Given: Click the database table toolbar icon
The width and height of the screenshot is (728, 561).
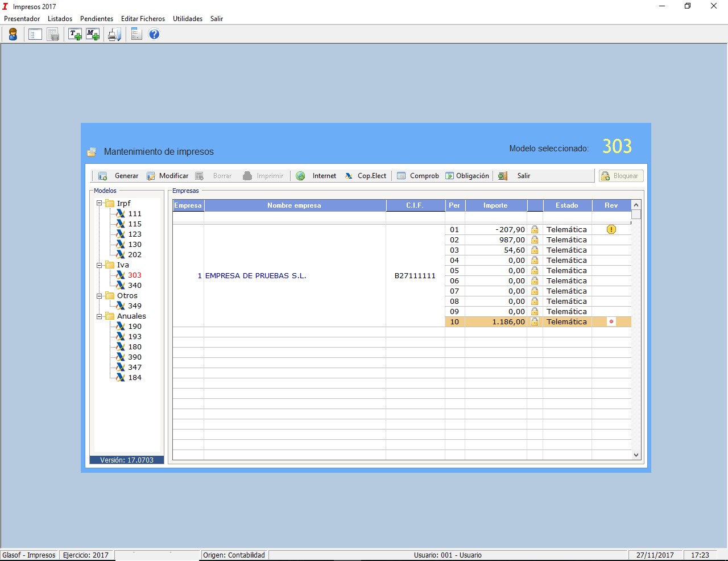Looking at the screenshot, I should point(53,35).
